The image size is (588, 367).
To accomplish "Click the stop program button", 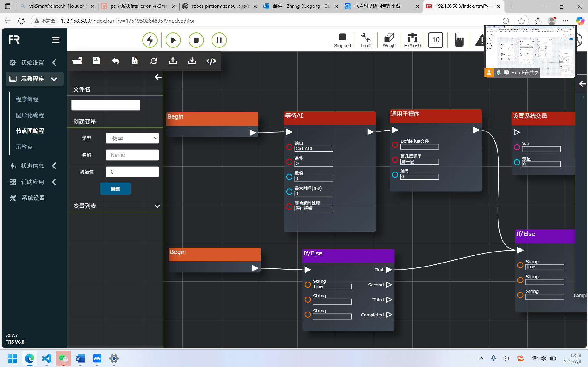I will pos(196,40).
